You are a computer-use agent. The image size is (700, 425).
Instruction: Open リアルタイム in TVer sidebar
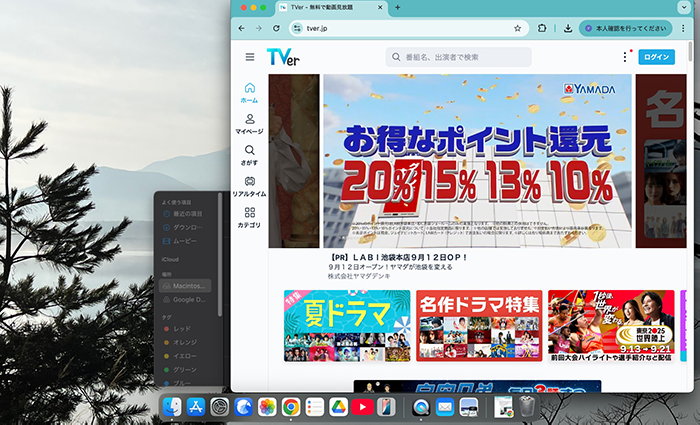pos(250,187)
